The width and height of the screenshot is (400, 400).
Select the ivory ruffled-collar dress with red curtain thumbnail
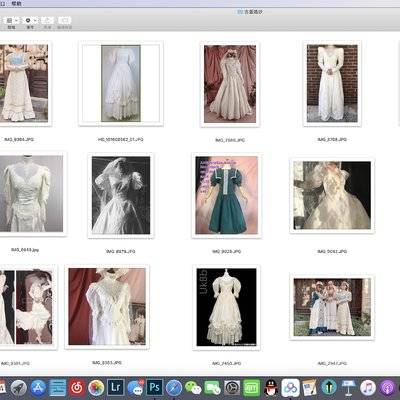click(x=107, y=307)
